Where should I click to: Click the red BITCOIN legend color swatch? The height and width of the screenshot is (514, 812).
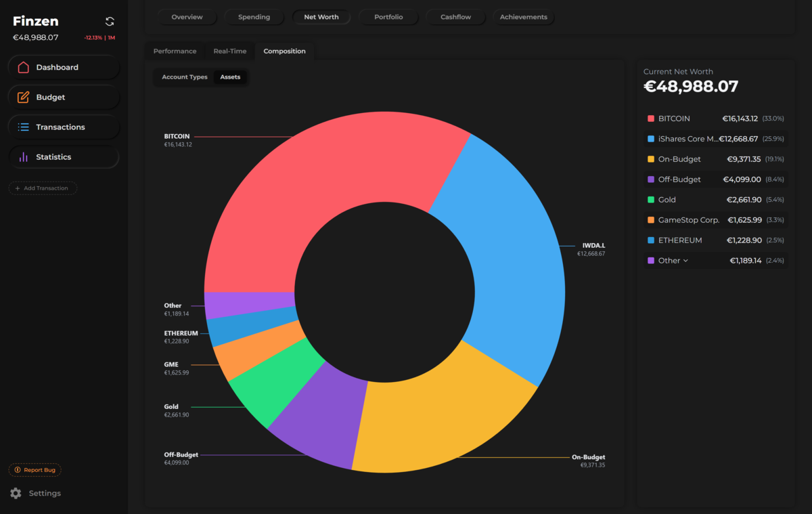pyautogui.click(x=651, y=119)
